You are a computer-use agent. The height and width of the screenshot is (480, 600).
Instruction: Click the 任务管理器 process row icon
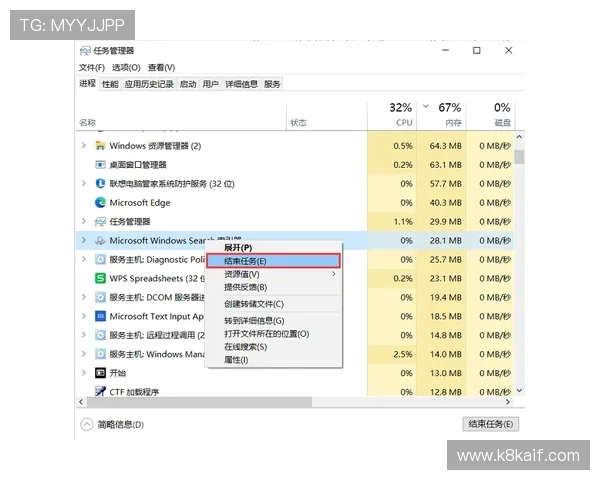point(100,221)
